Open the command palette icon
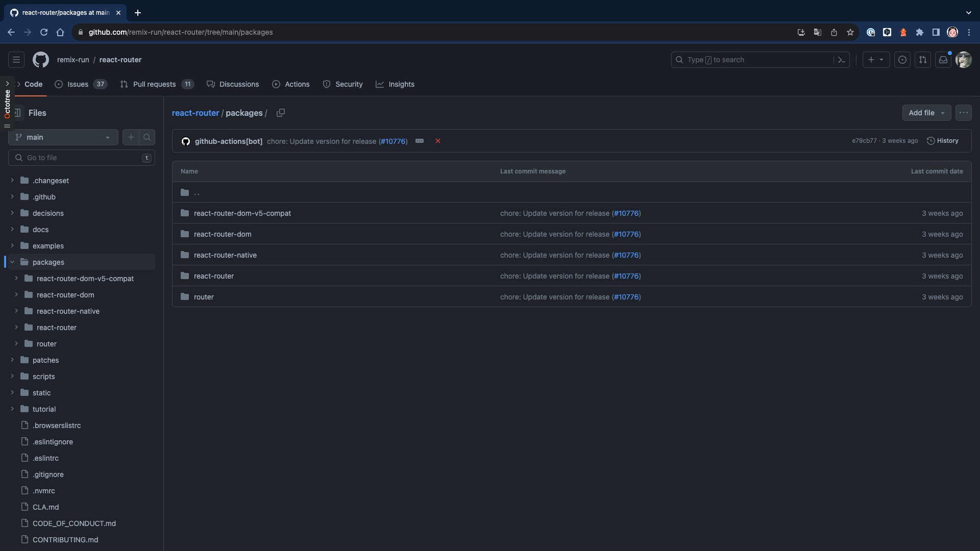980x551 pixels. [x=842, y=60]
